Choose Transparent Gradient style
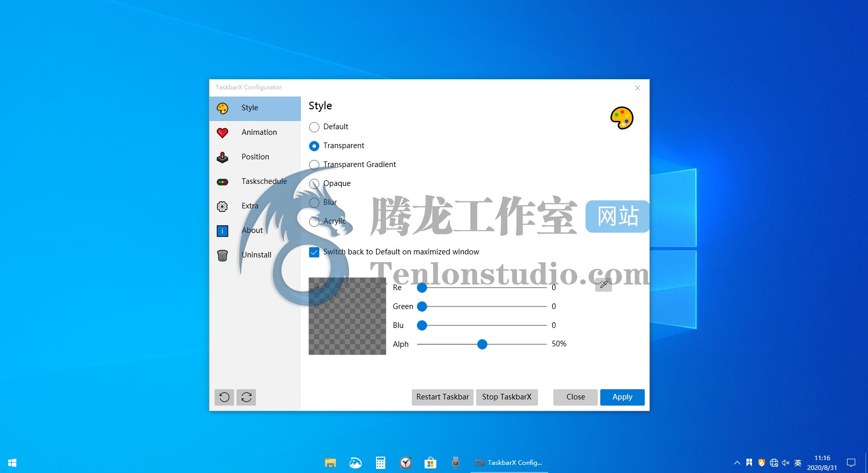The height and width of the screenshot is (473, 868). coord(314,165)
